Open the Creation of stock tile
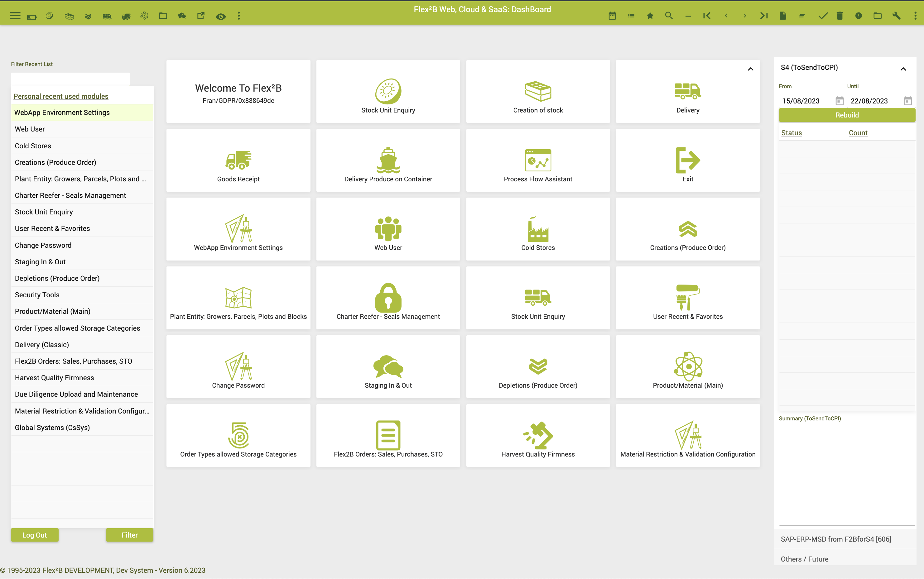The width and height of the screenshot is (924, 579). tap(538, 92)
